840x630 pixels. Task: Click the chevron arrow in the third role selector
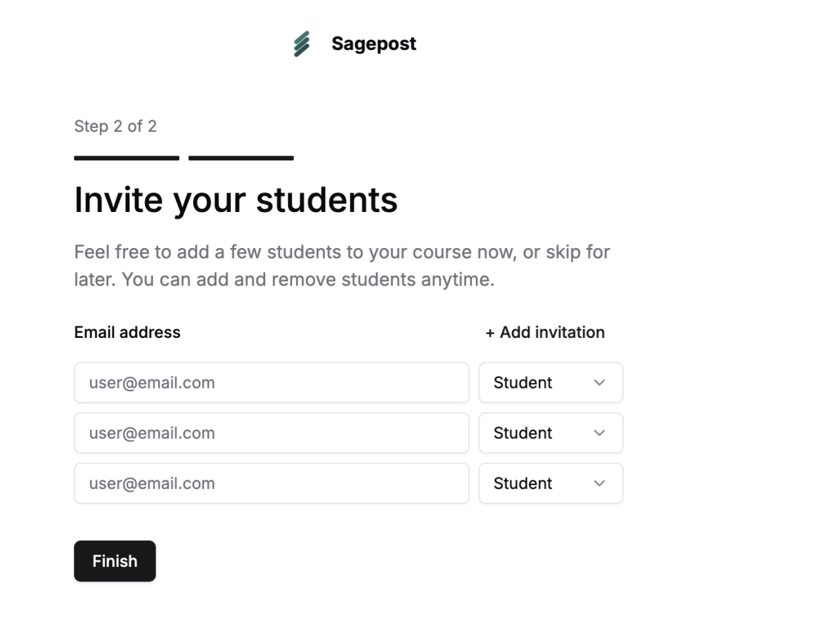[599, 484]
